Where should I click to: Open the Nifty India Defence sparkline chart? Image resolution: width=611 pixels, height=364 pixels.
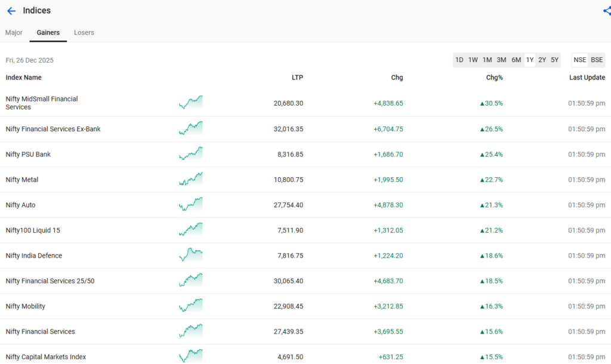coord(191,255)
